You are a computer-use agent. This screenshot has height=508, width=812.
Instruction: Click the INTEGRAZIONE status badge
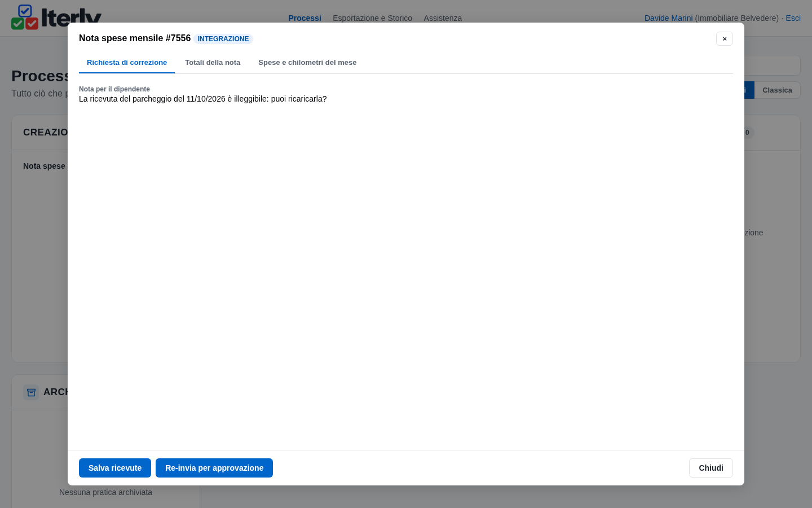223,39
